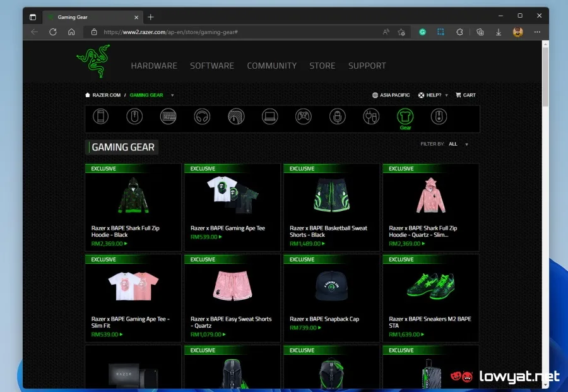Open the downloads icon in toolbar
This screenshot has width=568, height=392.
(499, 32)
